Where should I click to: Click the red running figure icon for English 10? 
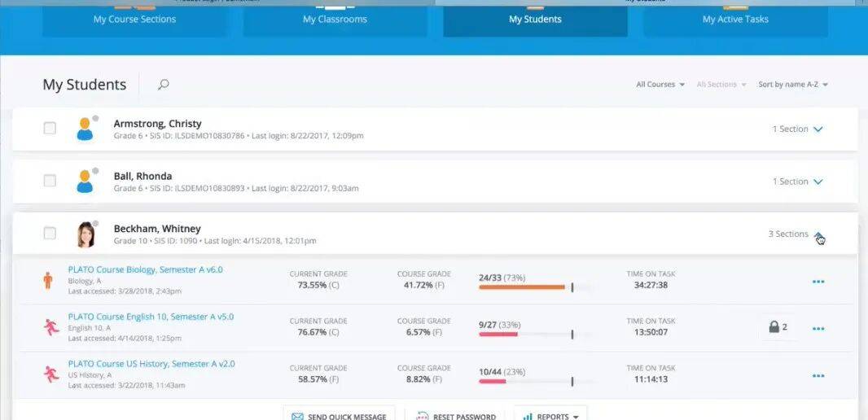[x=51, y=327]
